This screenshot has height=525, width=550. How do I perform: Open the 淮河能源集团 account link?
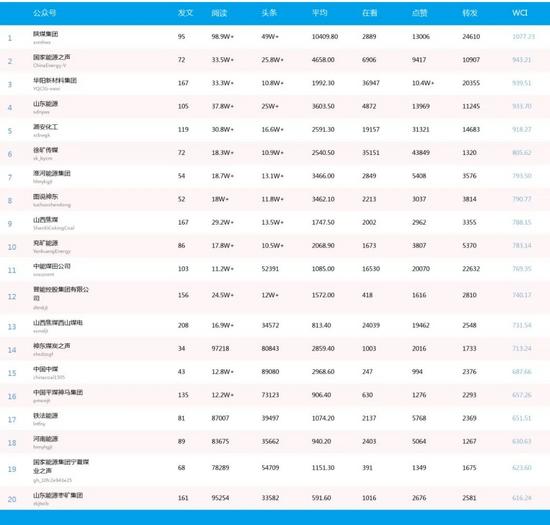coord(52,173)
